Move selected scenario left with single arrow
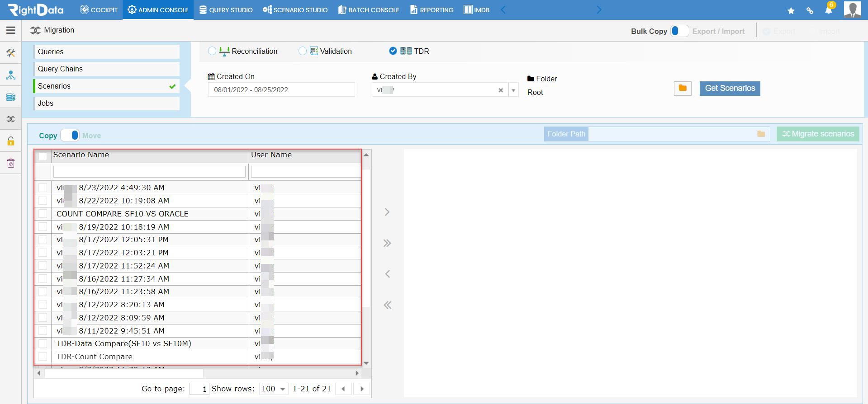The image size is (868, 404). pyautogui.click(x=387, y=274)
